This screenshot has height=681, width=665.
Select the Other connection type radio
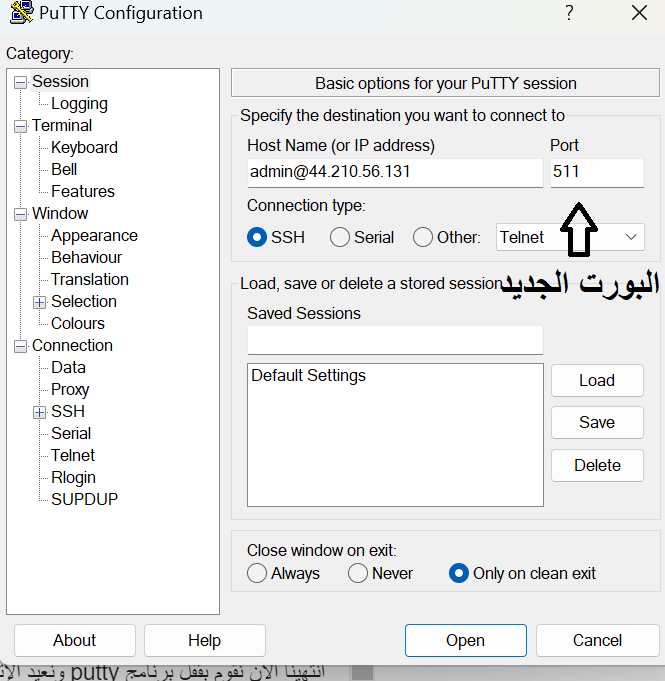[x=423, y=238]
